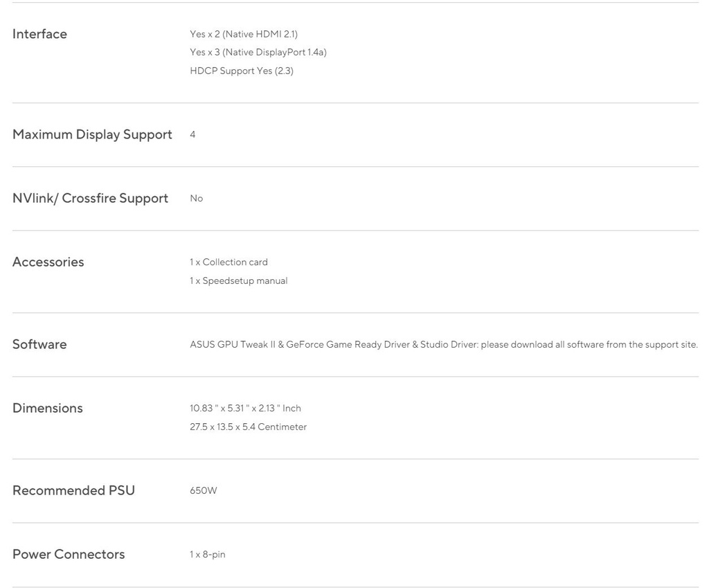Click the Recommended PSU heading

coord(73,490)
